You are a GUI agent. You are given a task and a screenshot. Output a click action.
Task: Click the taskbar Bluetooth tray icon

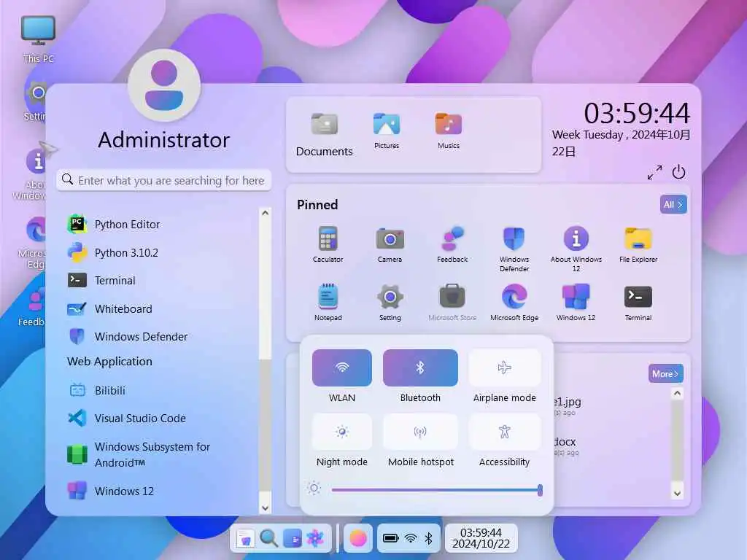pos(428,538)
